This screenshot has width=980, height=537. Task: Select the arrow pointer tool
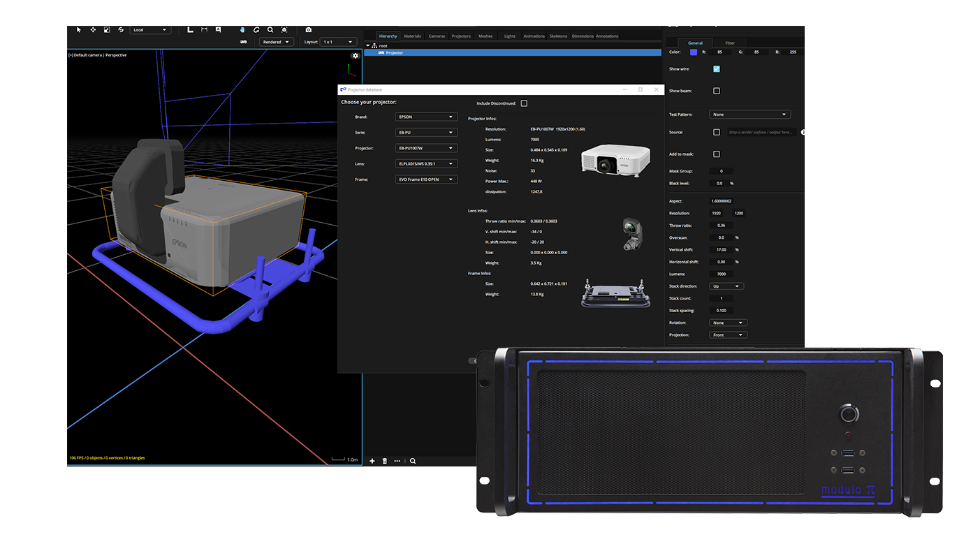(x=78, y=30)
